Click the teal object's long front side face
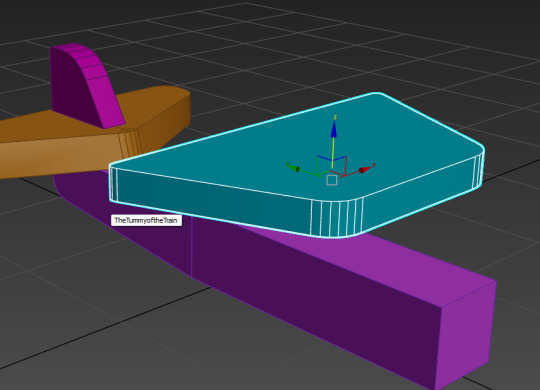The height and width of the screenshot is (390, 540). pyautogui.click(x=214, y=196)
